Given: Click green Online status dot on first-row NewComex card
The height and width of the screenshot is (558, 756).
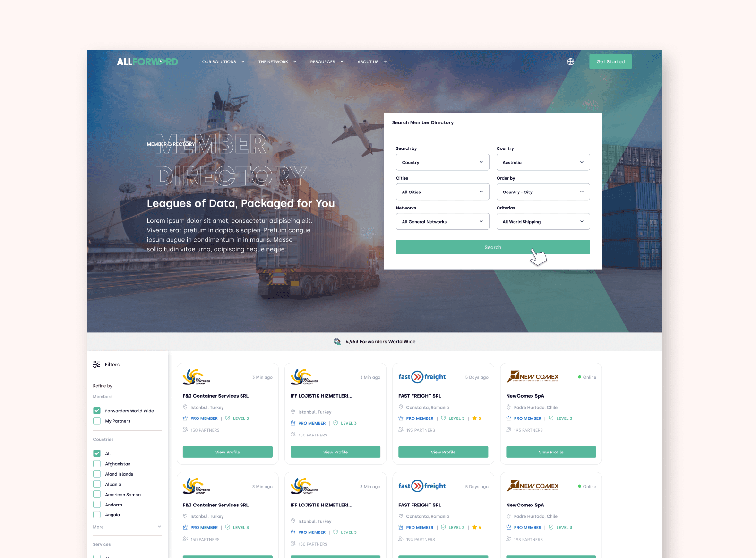Looking at the screenshot, I should 580,377.
